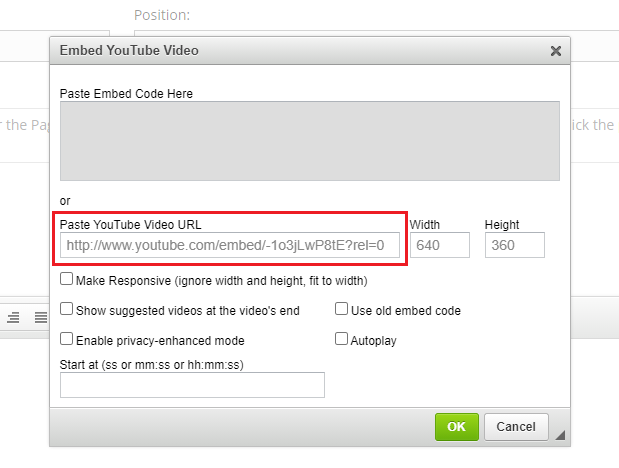Click the Start at time input field
Screen dimensions: 619x468
(192, 385)
